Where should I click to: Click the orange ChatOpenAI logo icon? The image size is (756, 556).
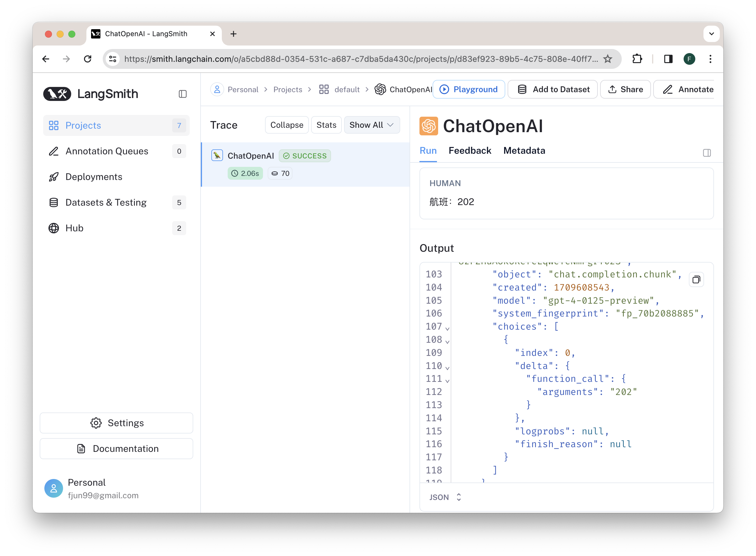click(x=428, y=126)
